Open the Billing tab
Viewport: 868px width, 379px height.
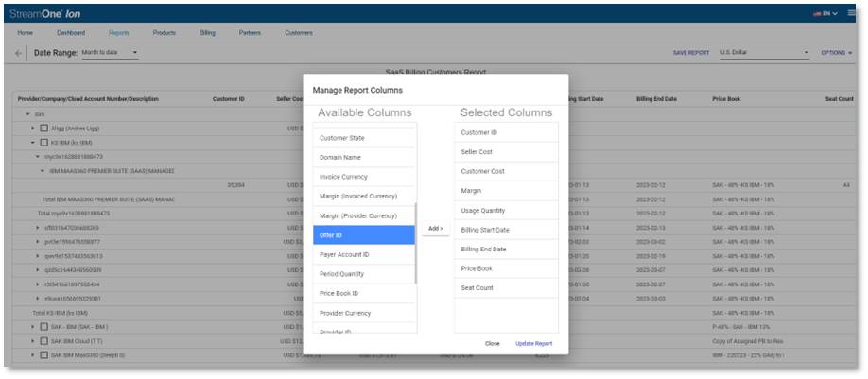pos(208,33)
